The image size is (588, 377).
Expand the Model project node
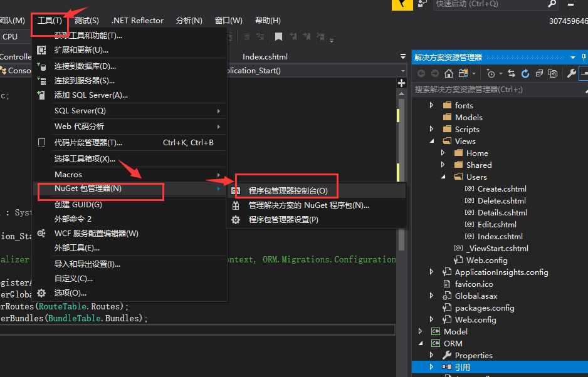[x=421, y=331]
